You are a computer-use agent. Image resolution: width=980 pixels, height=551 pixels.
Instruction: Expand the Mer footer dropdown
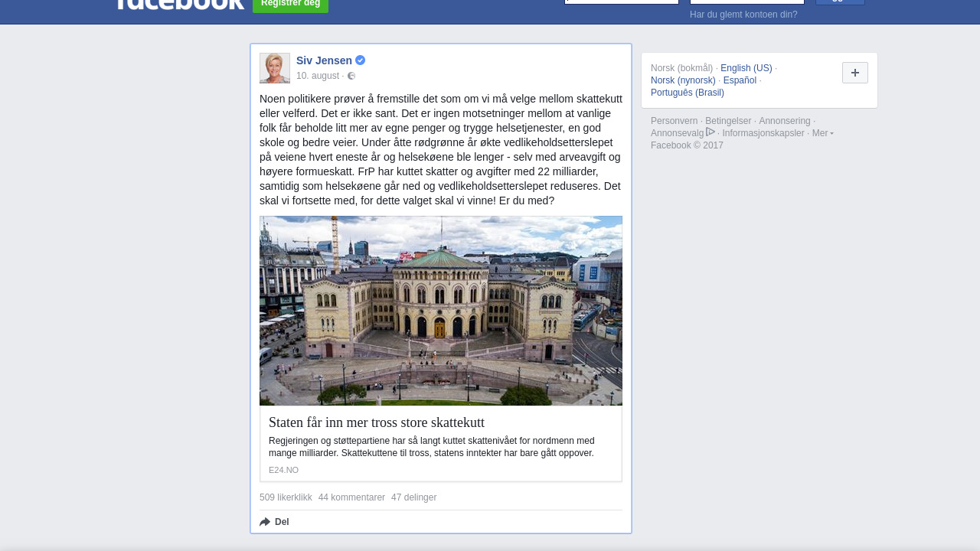coord(822,133)
